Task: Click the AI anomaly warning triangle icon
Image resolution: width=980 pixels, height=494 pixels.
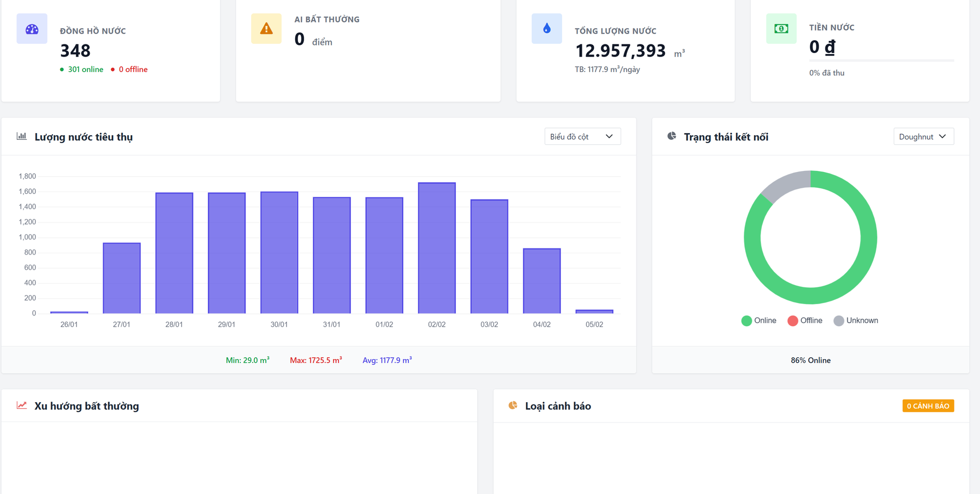Action: (266, 29)
